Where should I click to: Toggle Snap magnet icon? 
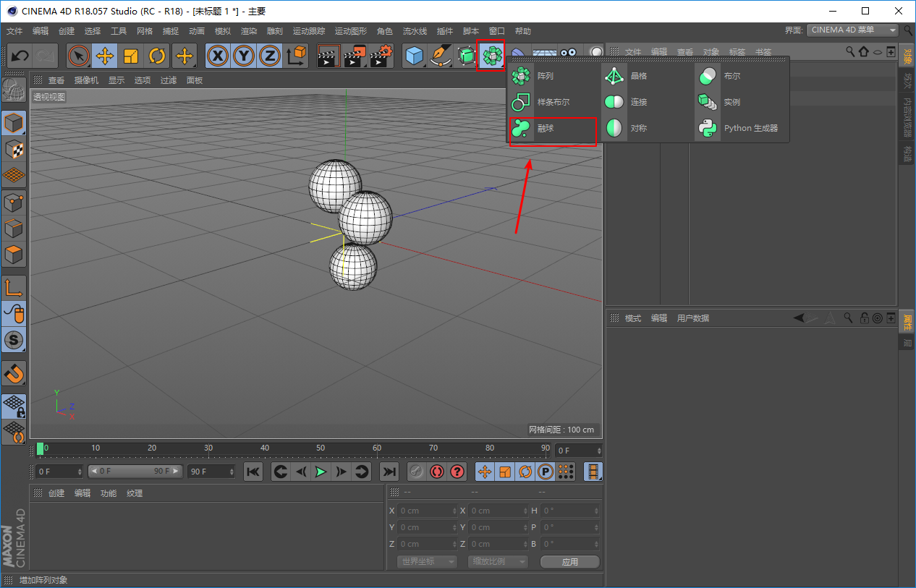(x=14, y=373)
